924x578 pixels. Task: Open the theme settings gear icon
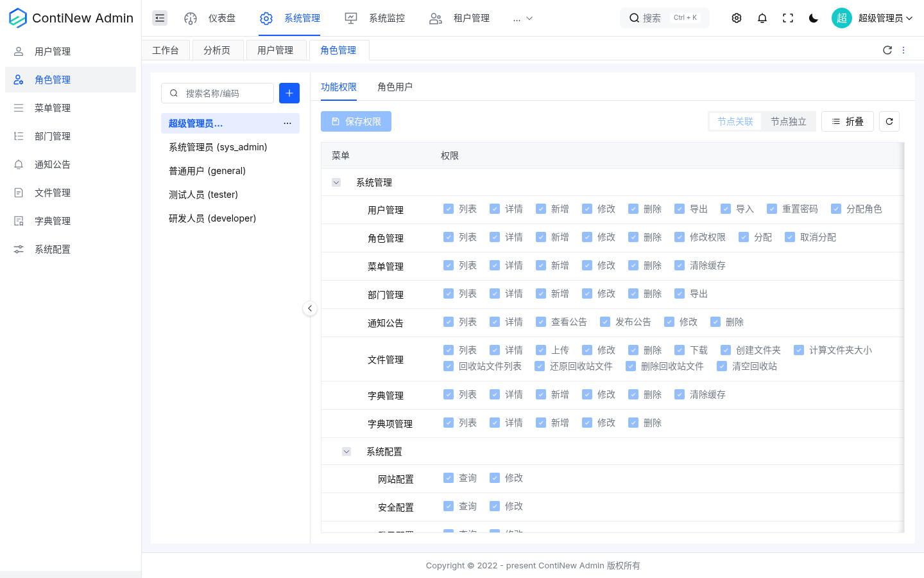tap(737, 18)
